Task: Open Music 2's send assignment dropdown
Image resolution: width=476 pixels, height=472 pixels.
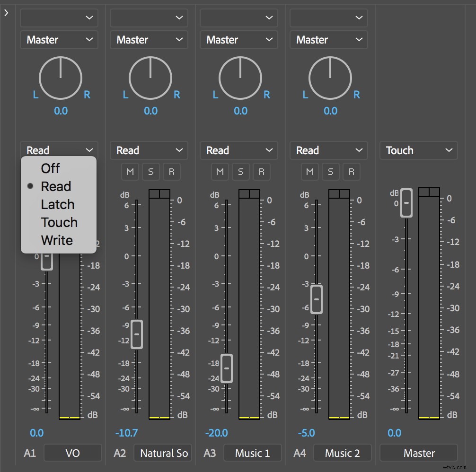Action: [328, 40]
